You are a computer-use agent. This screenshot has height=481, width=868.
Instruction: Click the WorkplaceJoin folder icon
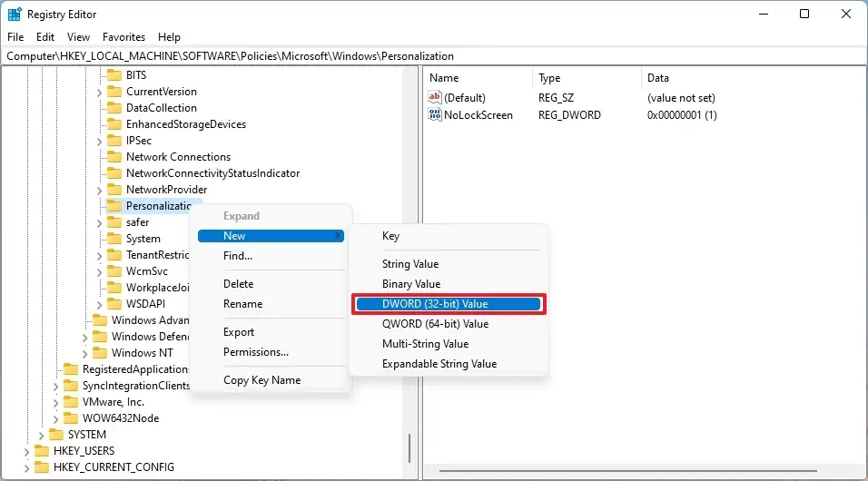[x=114, y=288]
